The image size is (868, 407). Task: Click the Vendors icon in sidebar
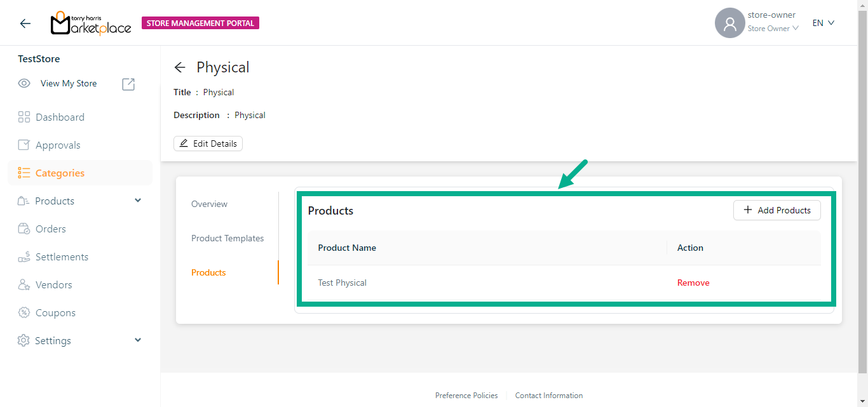[x=24, y=284]
